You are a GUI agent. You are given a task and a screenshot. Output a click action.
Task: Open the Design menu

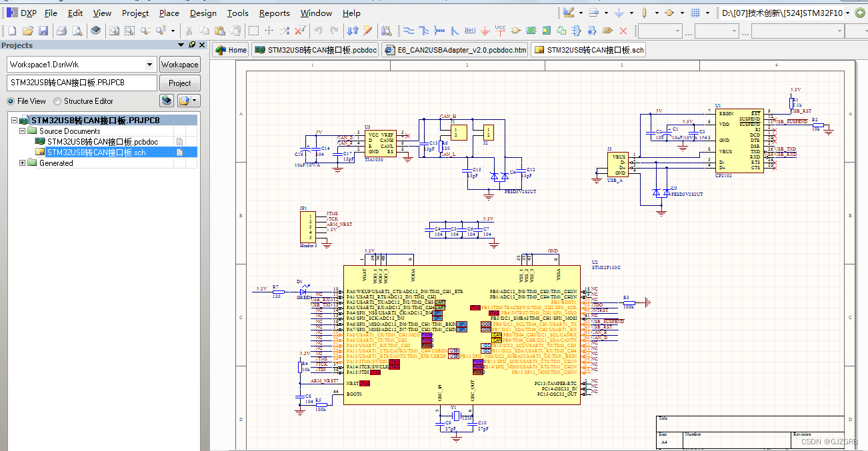point(203,13)
